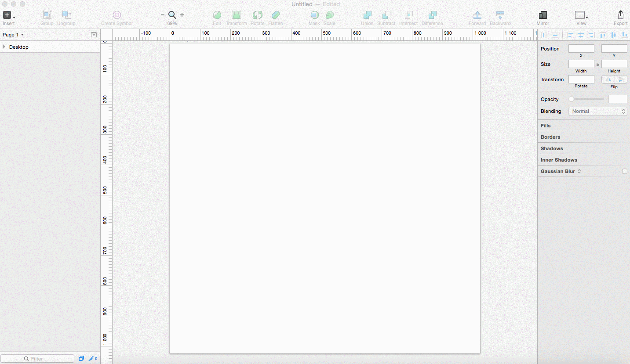Toggle the pages list panel button
Viewport: 630px width, 364px height.
pyautogui.click(x=94, y=35)
